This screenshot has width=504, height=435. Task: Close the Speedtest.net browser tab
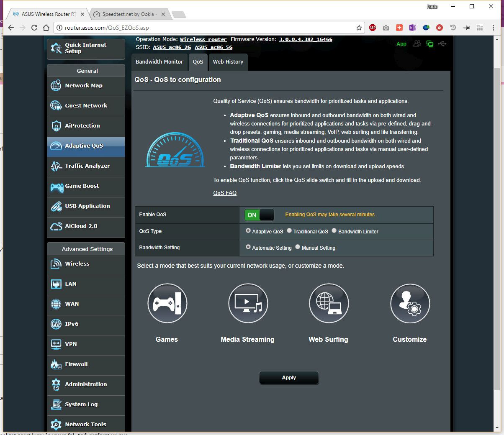163,14
